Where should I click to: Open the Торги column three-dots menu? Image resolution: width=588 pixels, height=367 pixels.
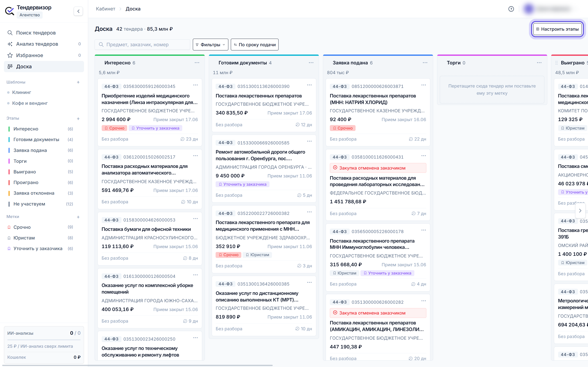point(539,63)
